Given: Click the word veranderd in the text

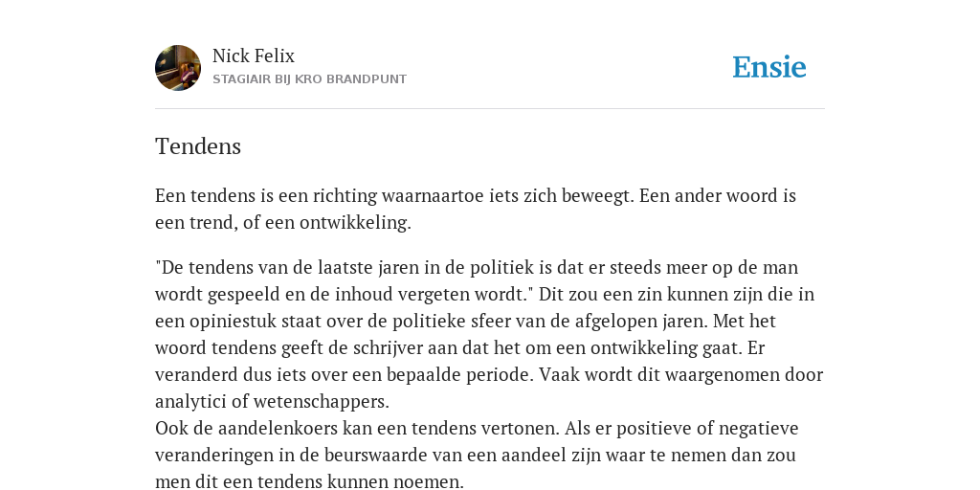Looking at the screenshot, I should click(198, 374).
